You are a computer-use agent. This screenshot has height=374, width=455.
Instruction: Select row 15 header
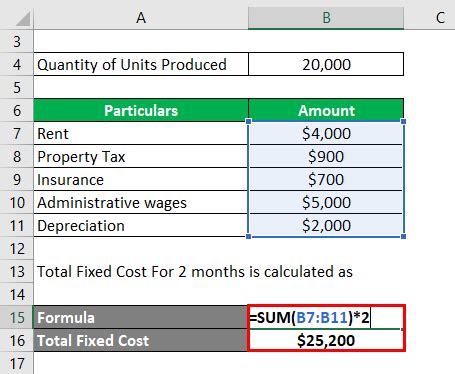[17, 317]
